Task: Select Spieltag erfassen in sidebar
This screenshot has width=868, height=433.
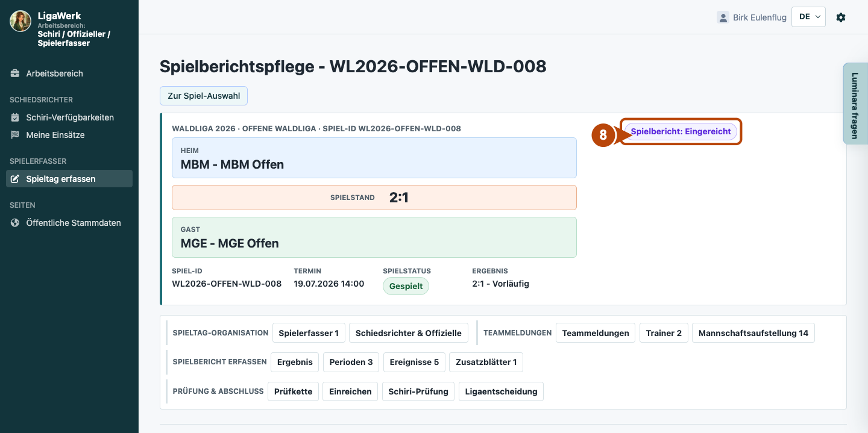Action: (x=69, y=179)
